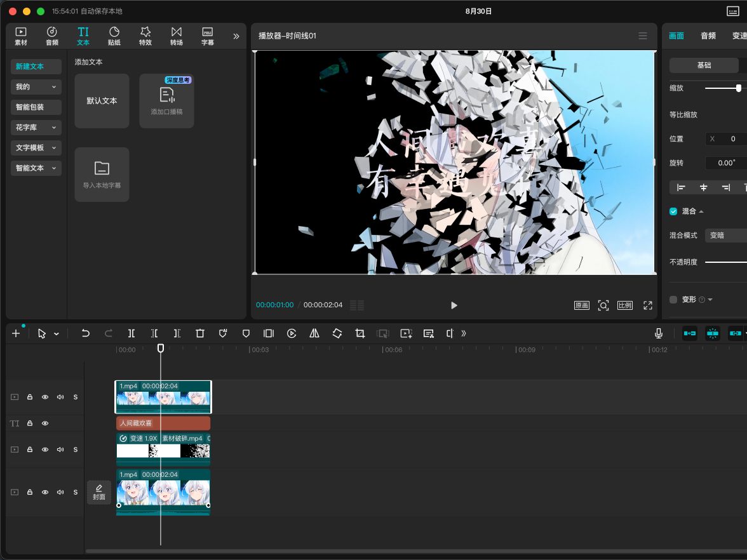This screenshot has height=560, width=747.
Task: Click the reverse playback icon
Action: (292, 333)
